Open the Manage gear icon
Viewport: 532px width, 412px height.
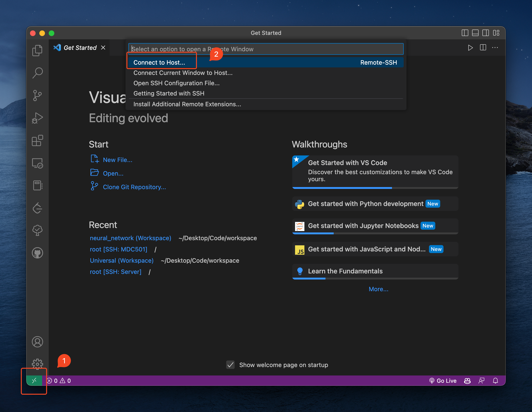(37, 364)
